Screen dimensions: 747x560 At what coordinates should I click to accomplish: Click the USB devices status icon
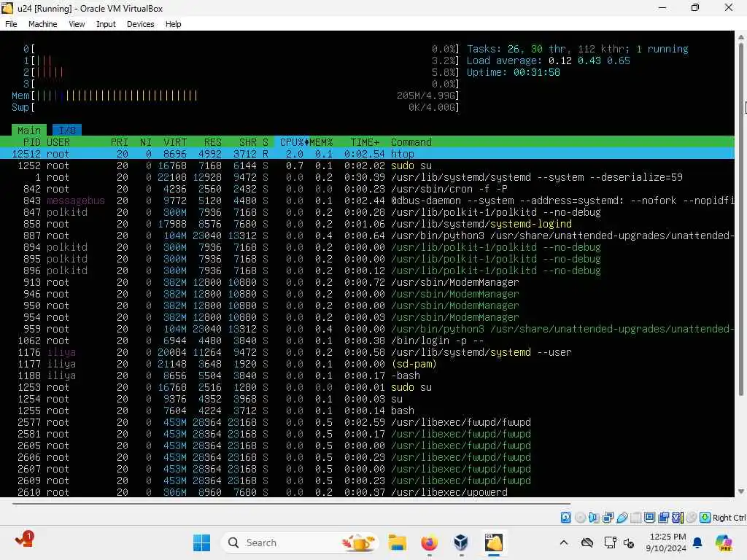622,518
